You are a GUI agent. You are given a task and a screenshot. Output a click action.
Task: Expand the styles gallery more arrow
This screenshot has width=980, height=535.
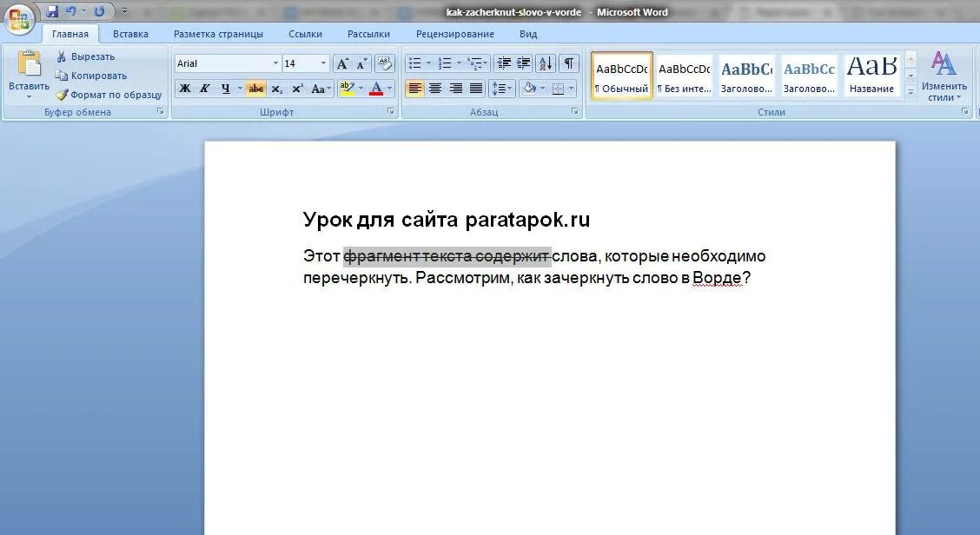pos(910,91)
